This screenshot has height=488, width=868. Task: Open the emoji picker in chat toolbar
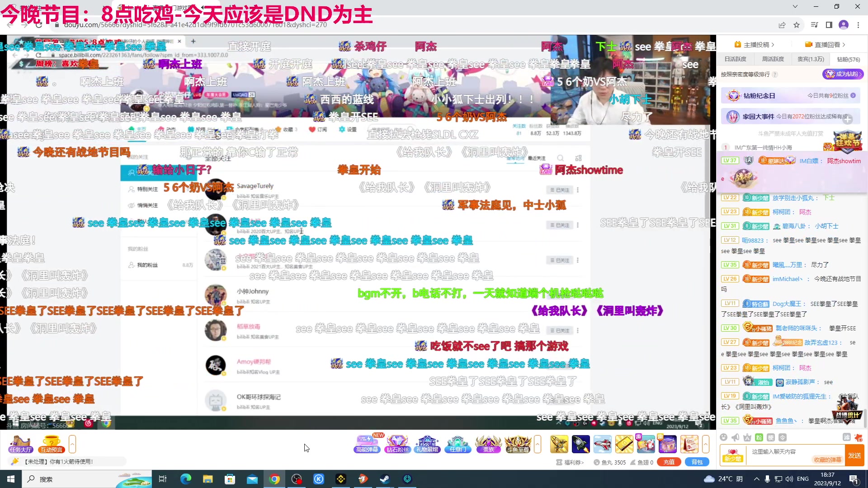[723, 437]
